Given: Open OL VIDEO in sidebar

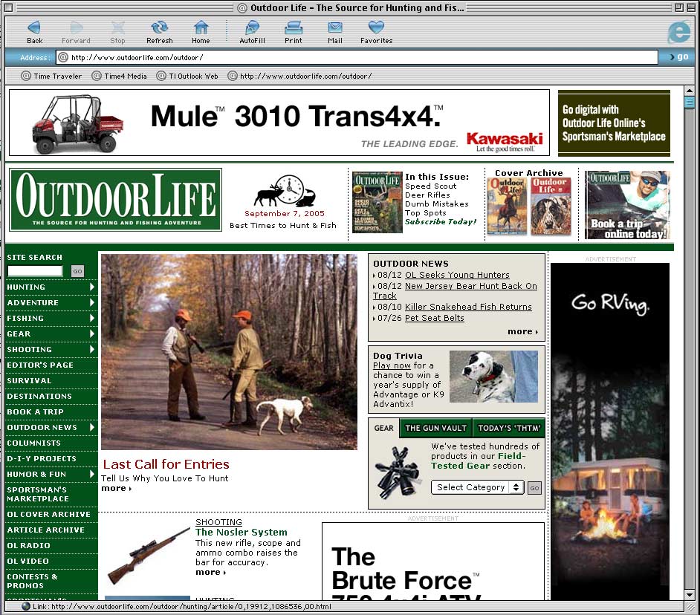Looking at the screenshot, I should 27,561.
